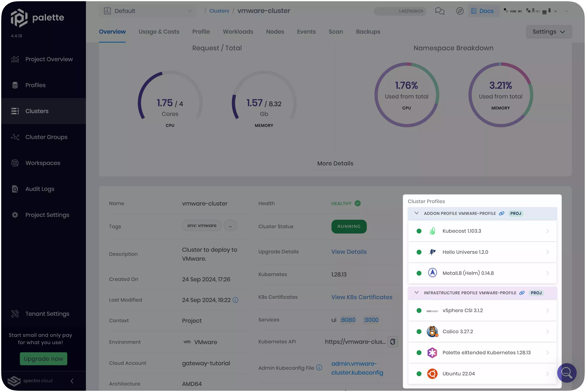Collapse the sidebar with the bottom chevron
Viewport: 586px width, 392px height.
pos(72,381)
